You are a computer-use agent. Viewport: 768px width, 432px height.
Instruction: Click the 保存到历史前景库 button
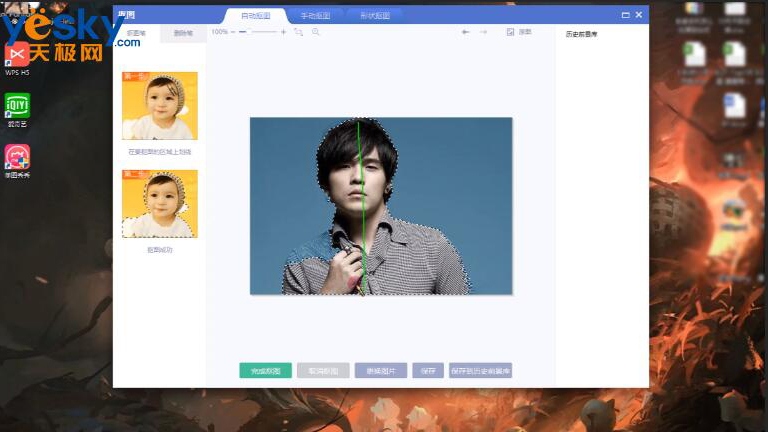click(x=480, y=371)
